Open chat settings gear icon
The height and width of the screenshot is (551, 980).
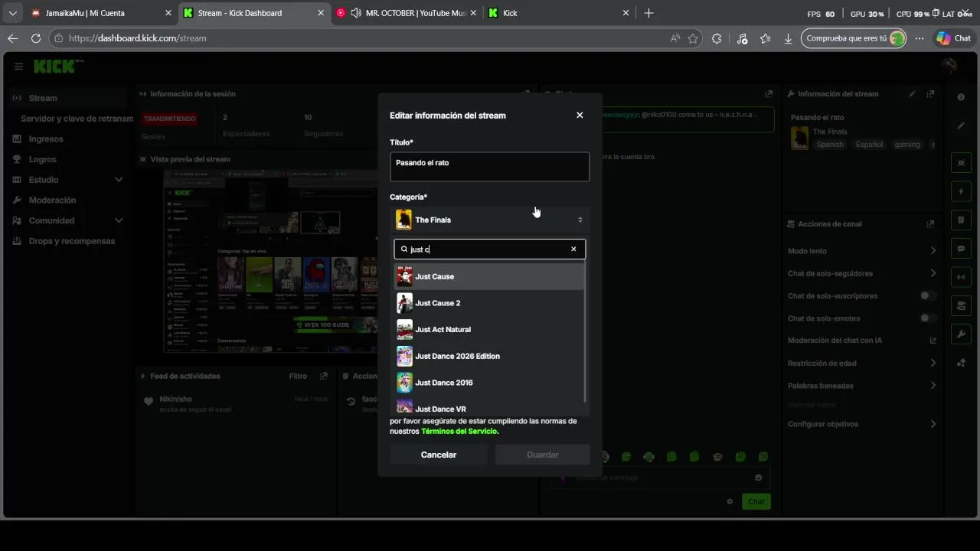[x=730, y=502]
